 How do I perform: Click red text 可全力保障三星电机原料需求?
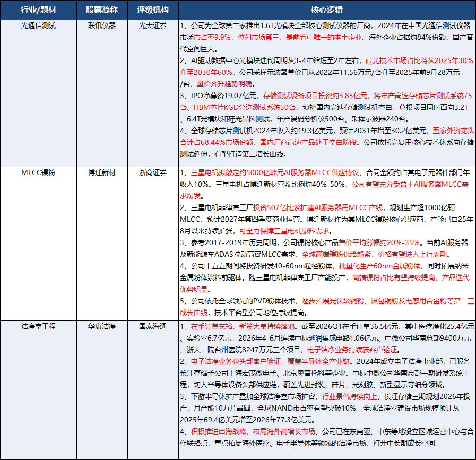click(x=284, y=231)
